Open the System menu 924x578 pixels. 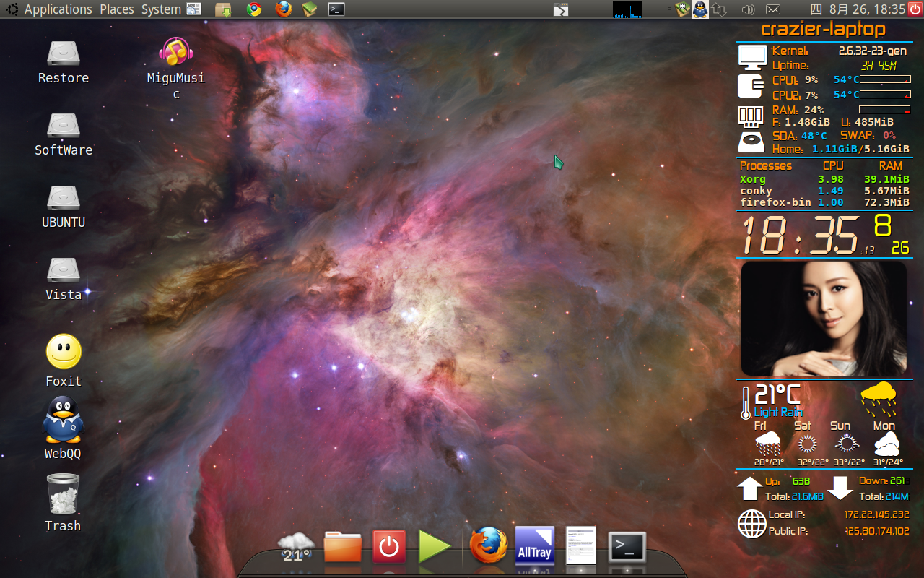[161, 9]
